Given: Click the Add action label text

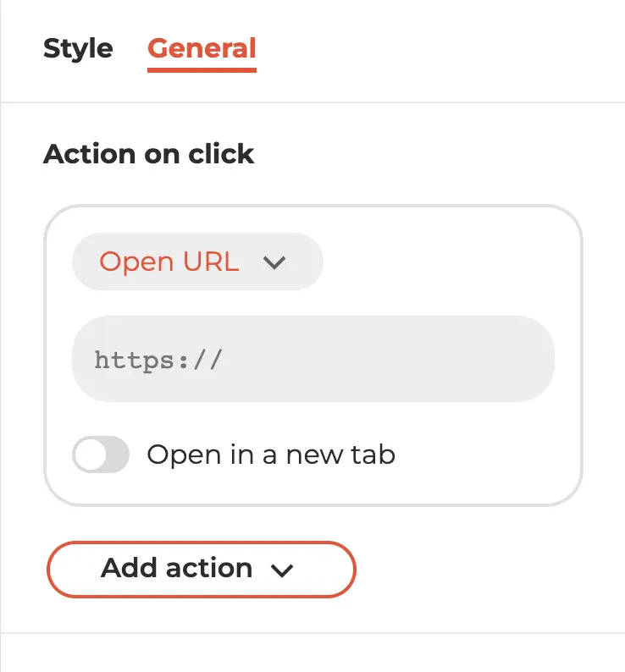Looking at the screenshot, I should point(176,568).
